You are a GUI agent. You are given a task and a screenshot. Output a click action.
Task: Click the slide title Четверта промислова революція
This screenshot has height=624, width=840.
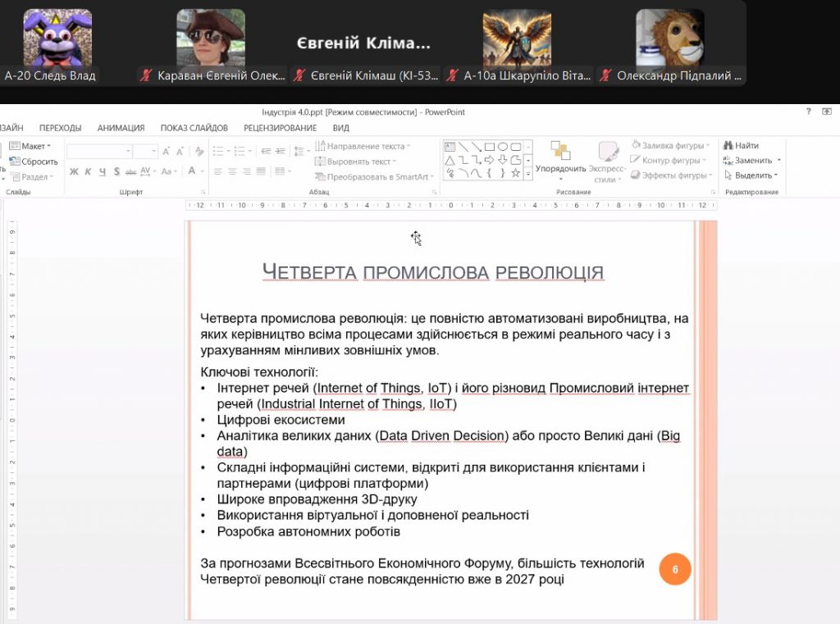click(433, 272)
